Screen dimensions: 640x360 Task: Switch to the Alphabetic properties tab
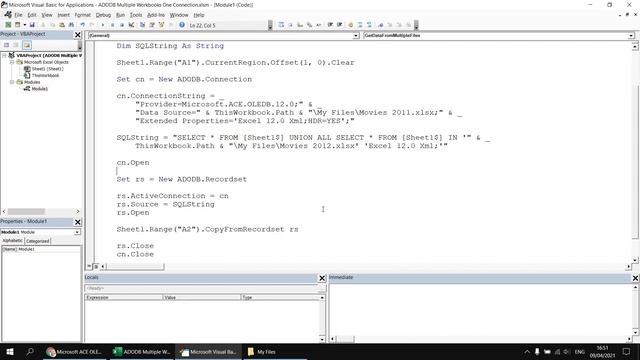click(13, 241)
